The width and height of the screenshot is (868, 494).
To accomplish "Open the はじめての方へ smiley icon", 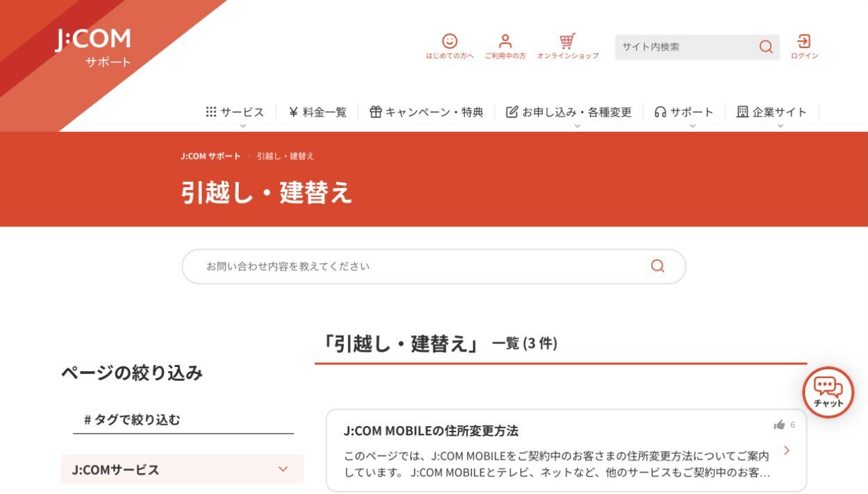I will pyautogui.click(x=450, y=42).
